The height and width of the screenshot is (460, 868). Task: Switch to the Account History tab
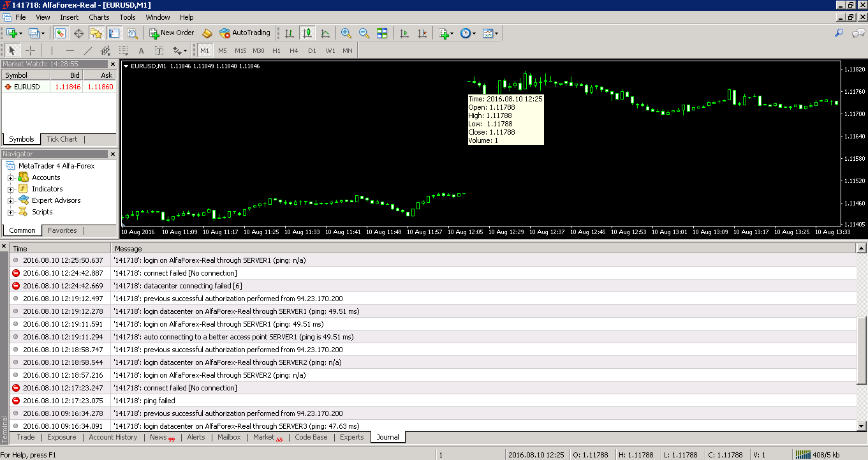click(x=113, y=437)
